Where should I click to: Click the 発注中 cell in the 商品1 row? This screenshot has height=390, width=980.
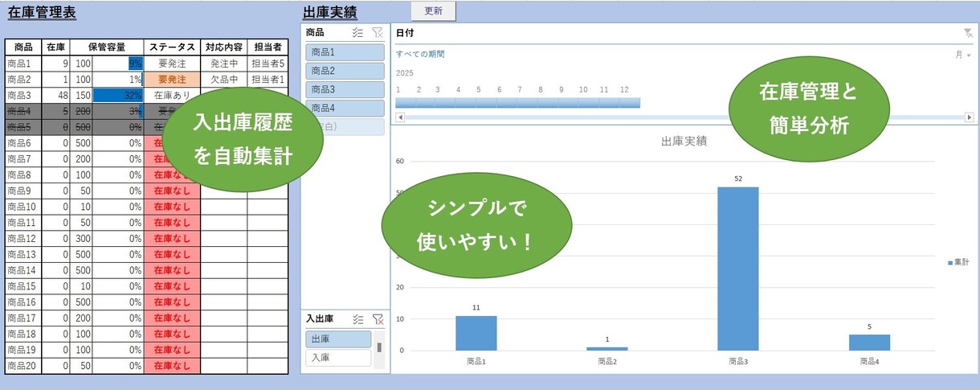point(223,63)
